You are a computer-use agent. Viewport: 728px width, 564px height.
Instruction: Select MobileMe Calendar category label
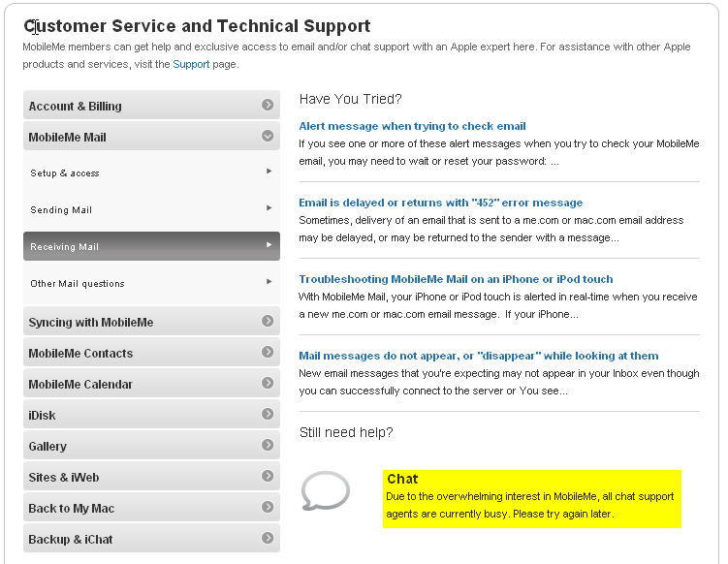coord(80,385)
